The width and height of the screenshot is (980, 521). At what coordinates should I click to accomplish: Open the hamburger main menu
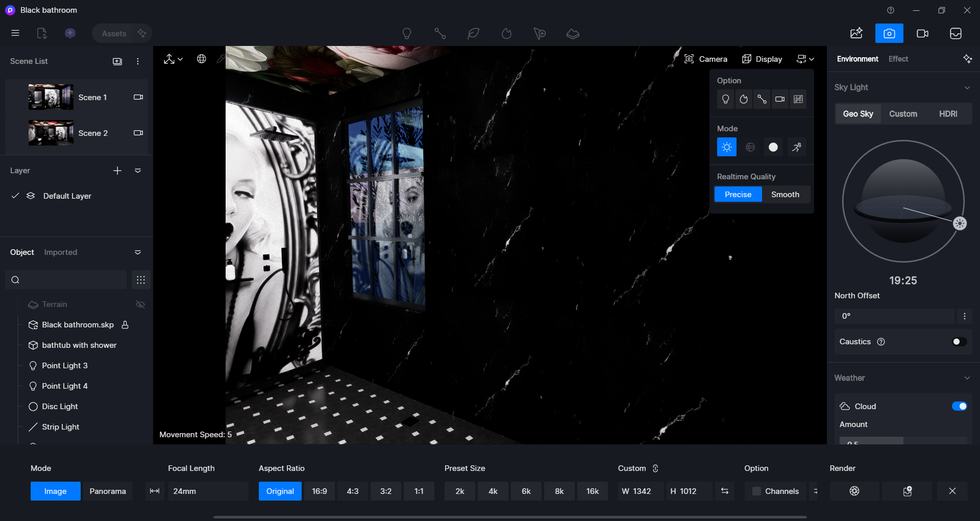click(x=15, y=33)
